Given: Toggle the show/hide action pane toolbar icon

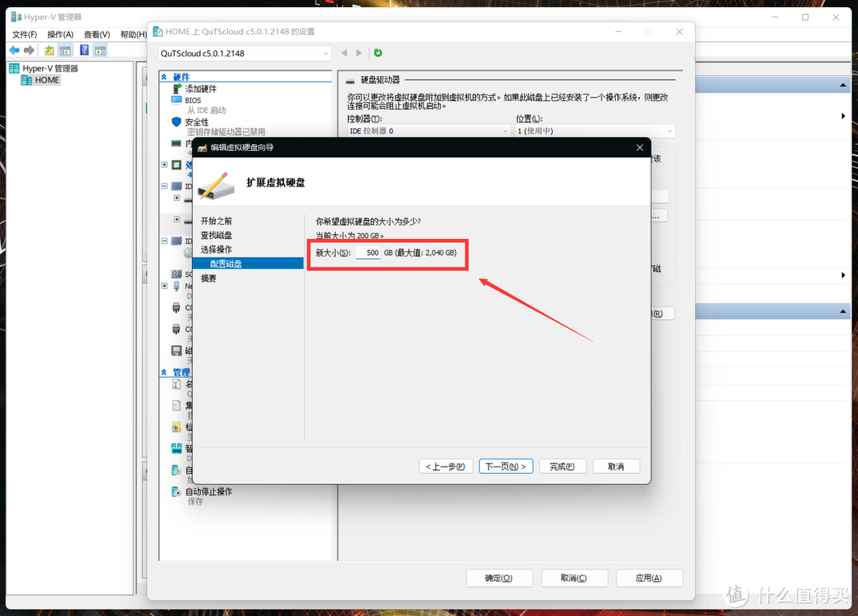Looking at the screenshot, I should (x=100, y=50).
